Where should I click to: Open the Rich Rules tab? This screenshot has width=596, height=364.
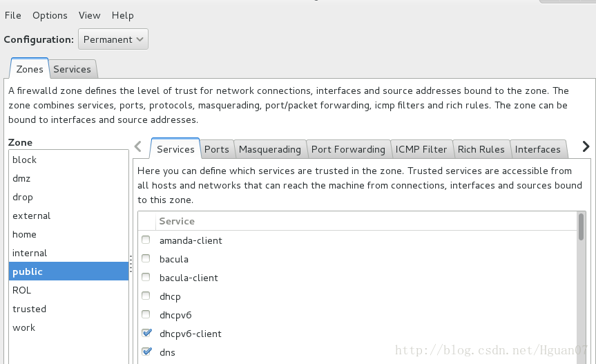[x=481, y=149]
